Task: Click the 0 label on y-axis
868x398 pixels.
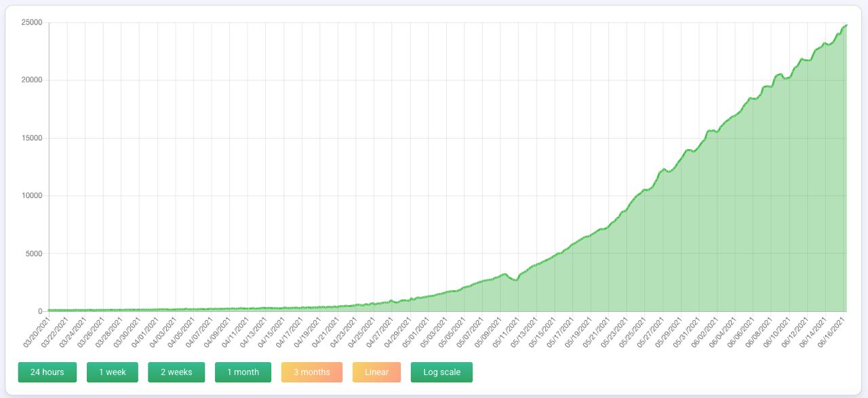Action: point(41,311)
